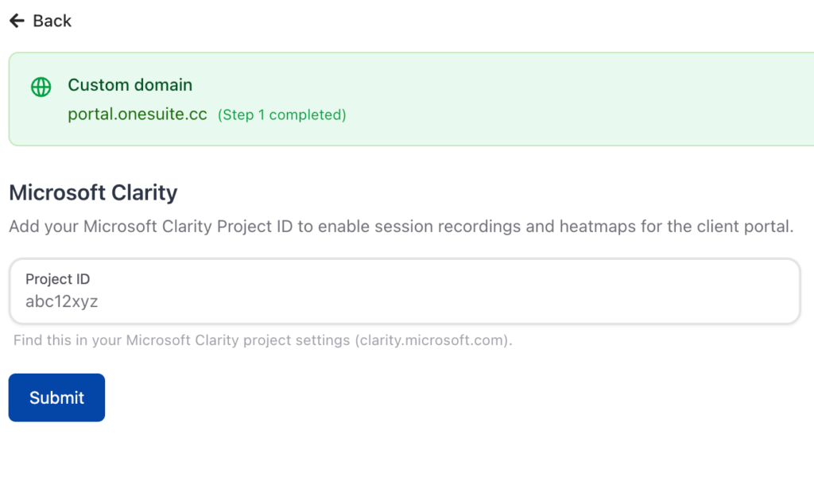Go back via the Back text
This screenshot has width=814, height=504.
coord(52,21)
